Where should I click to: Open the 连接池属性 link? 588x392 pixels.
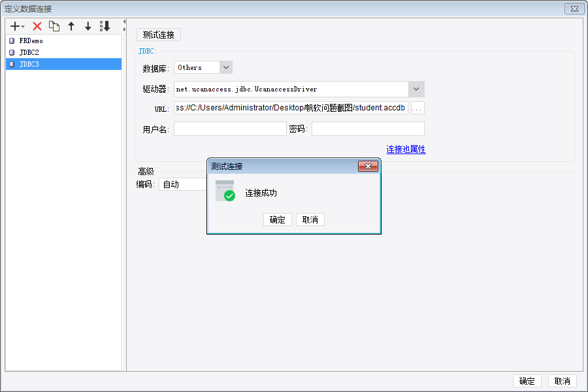click(x=406, y=150)
